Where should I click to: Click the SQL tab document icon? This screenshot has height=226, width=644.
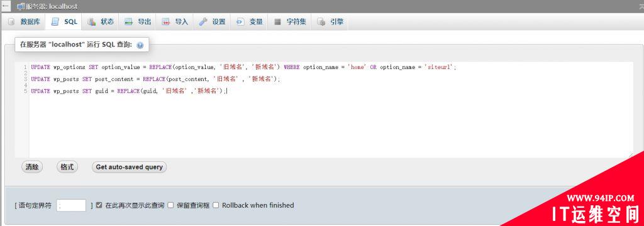point(55,22)
